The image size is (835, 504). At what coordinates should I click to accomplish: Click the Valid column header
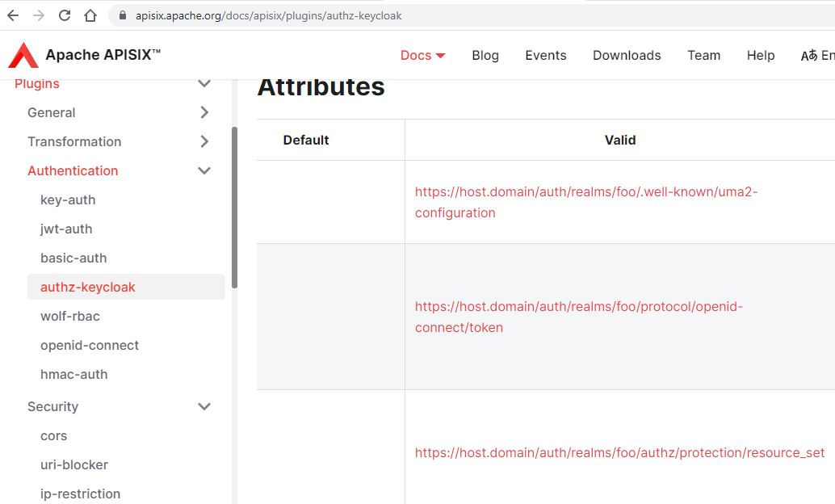(x=620, y=140)
